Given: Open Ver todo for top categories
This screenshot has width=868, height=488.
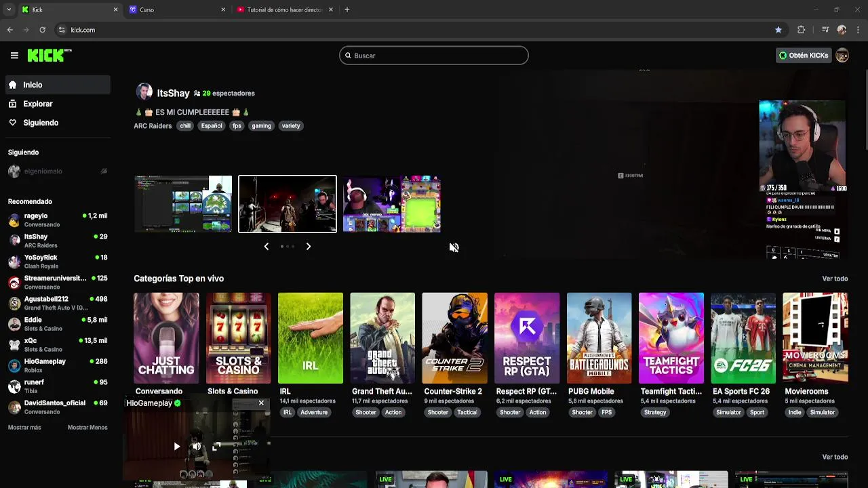Looking at the screenshot, I should pyautogui.click(x=835, y=279).
